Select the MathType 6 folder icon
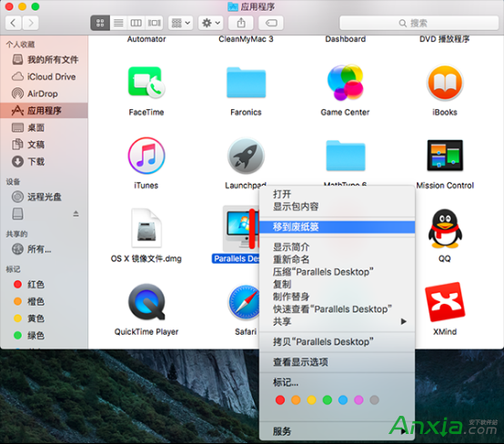 point(345,156)
